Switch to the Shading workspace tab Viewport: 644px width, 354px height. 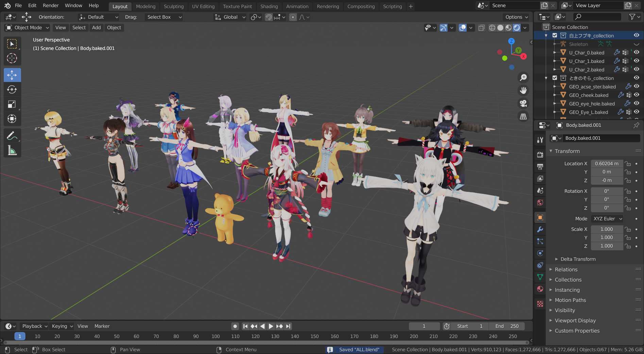coord(269,6)
